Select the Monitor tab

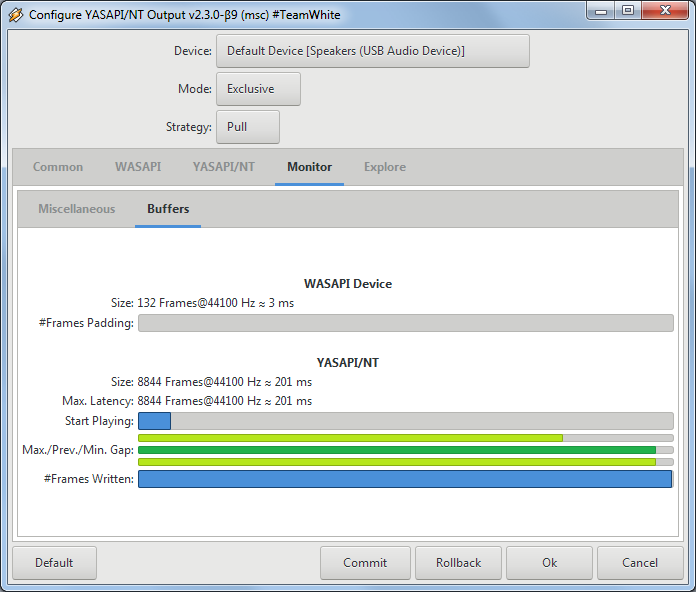coord(309,167)
